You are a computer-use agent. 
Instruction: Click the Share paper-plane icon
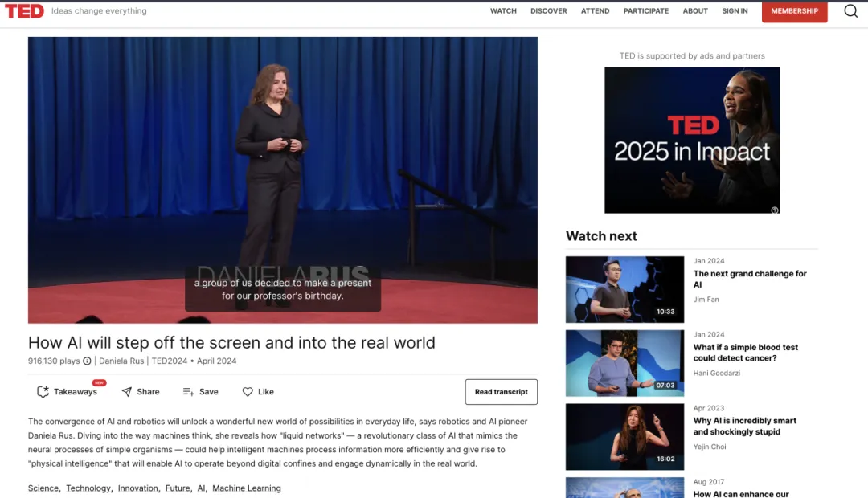tap(127, 392)
